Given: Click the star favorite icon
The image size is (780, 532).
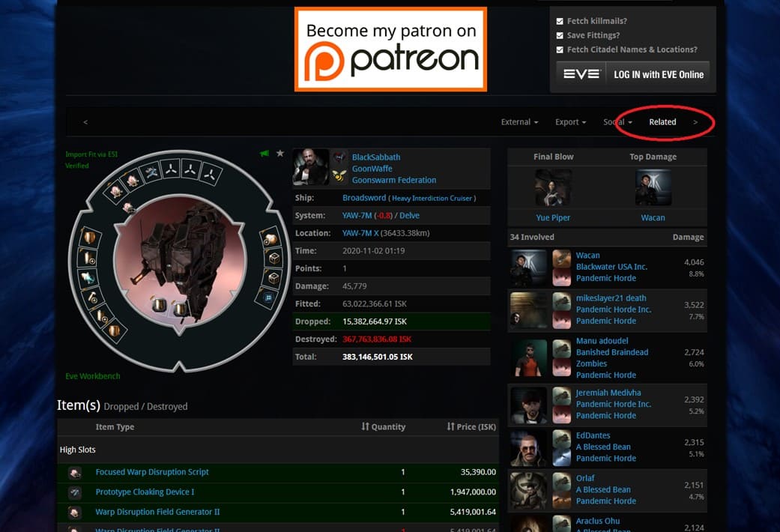Looking at the screenshot, I should tap(280, 154).
